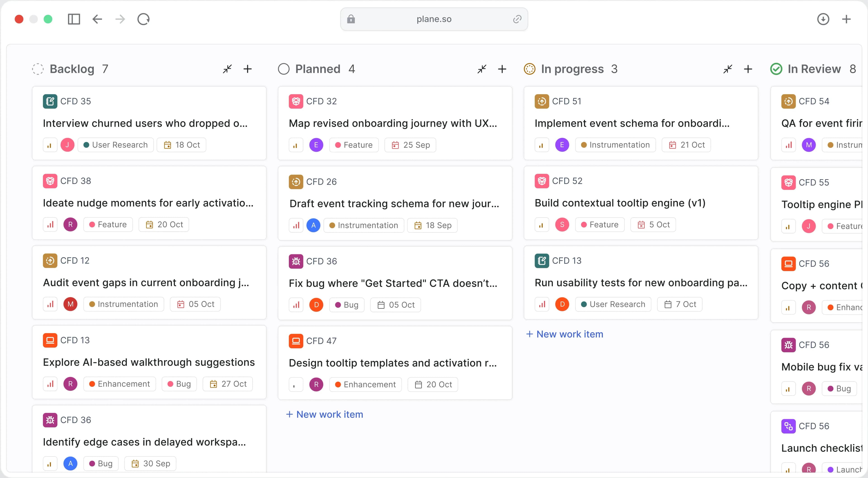
Task: Add new work item under In progress column
Action: pos(565,334)
